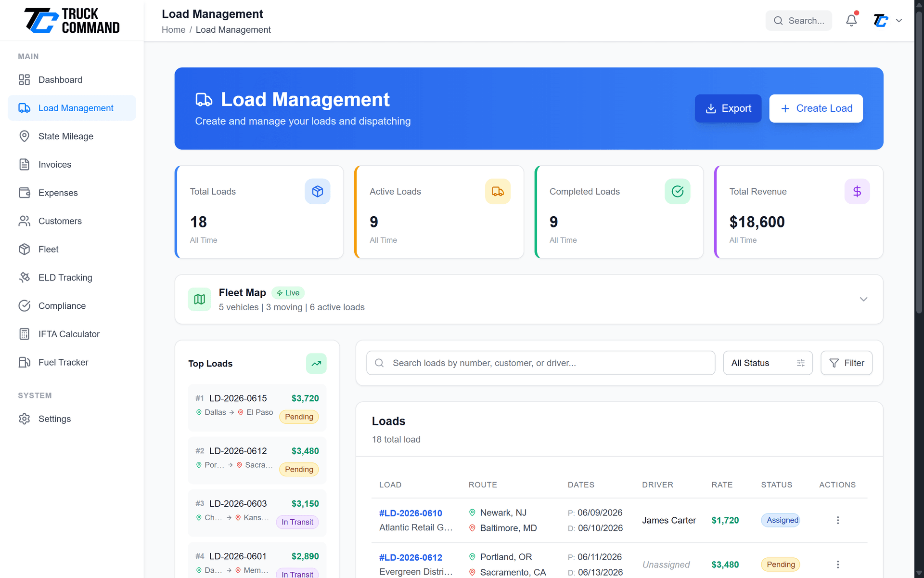Click the Fleet cube icon
The image size is (924, 578).
point(25,250)
